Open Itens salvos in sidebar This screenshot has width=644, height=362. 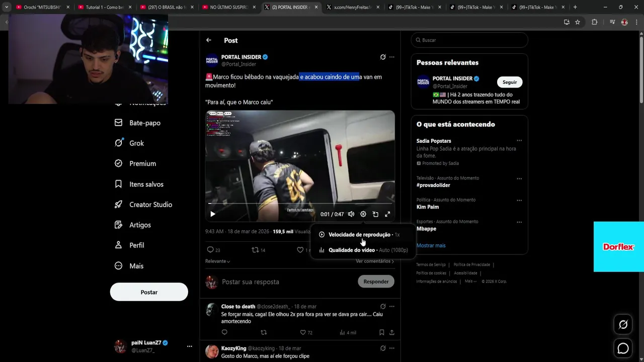[x=139, y=184]
